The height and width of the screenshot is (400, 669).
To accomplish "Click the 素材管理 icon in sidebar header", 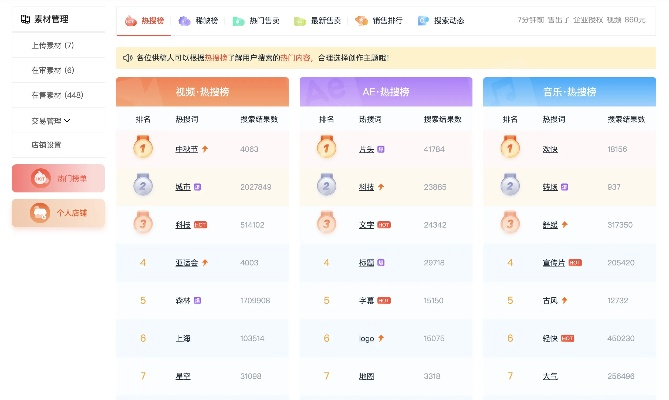I will [26, 19].
